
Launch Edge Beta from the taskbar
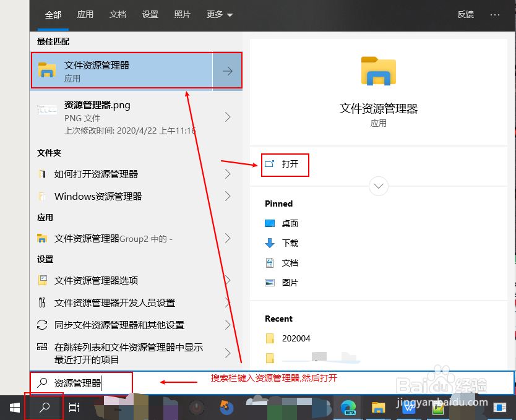348,408
